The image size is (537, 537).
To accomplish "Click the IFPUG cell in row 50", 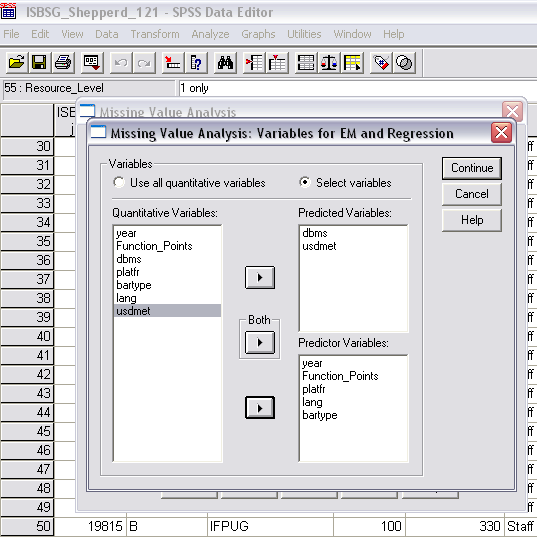I will (270, 526).
